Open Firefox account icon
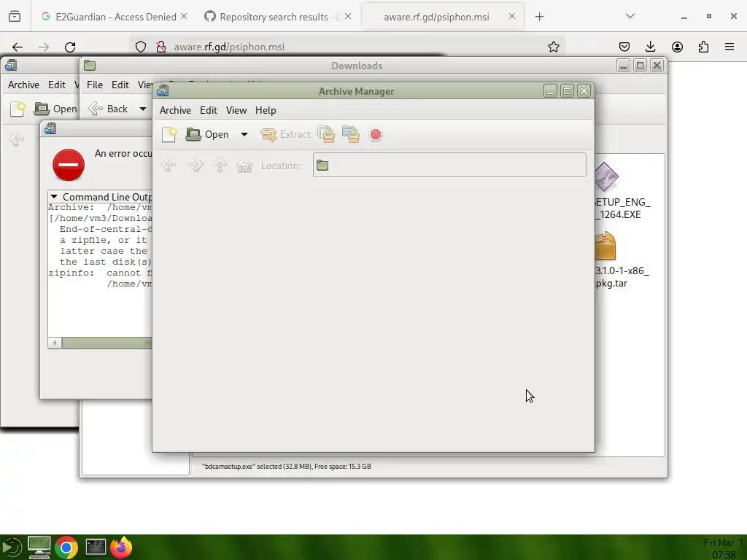Screen dimensions: 747x560 point(677,47)
